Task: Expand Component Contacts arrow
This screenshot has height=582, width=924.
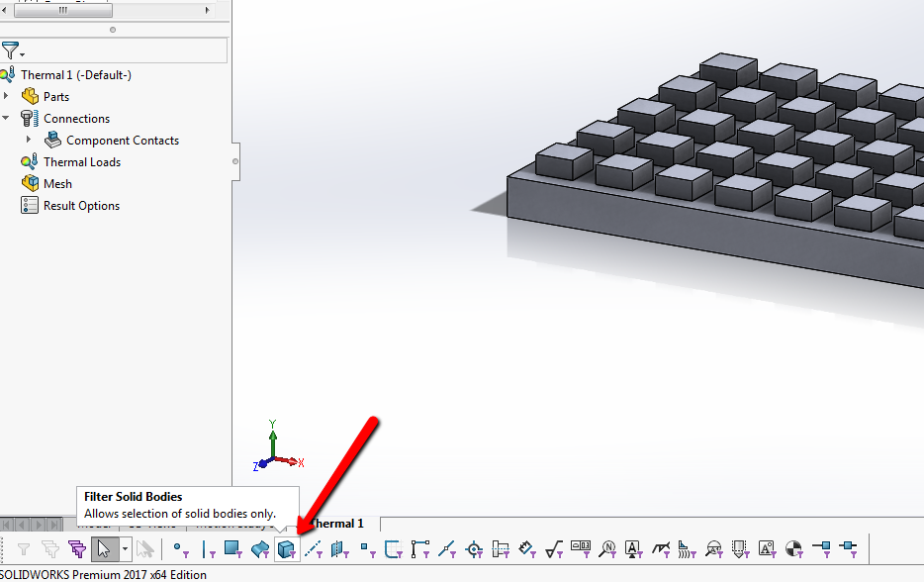Action: point(29,140)
